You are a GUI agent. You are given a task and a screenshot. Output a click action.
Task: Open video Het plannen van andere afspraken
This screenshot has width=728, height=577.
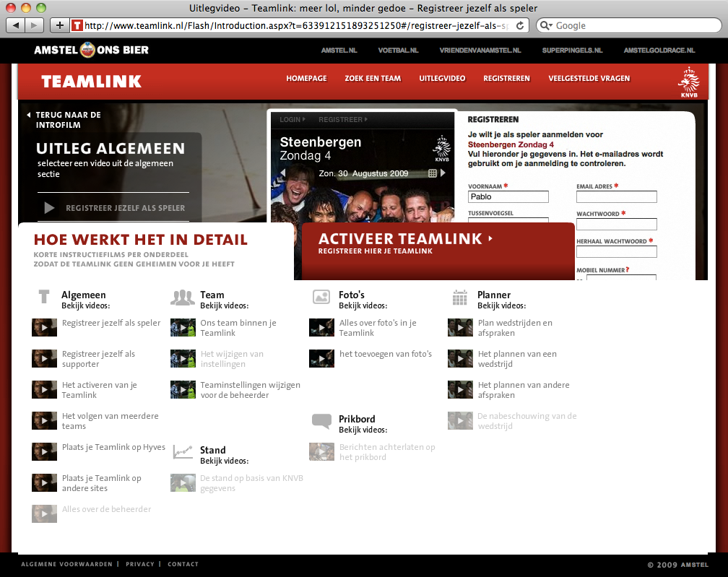(x=523, y=390)
